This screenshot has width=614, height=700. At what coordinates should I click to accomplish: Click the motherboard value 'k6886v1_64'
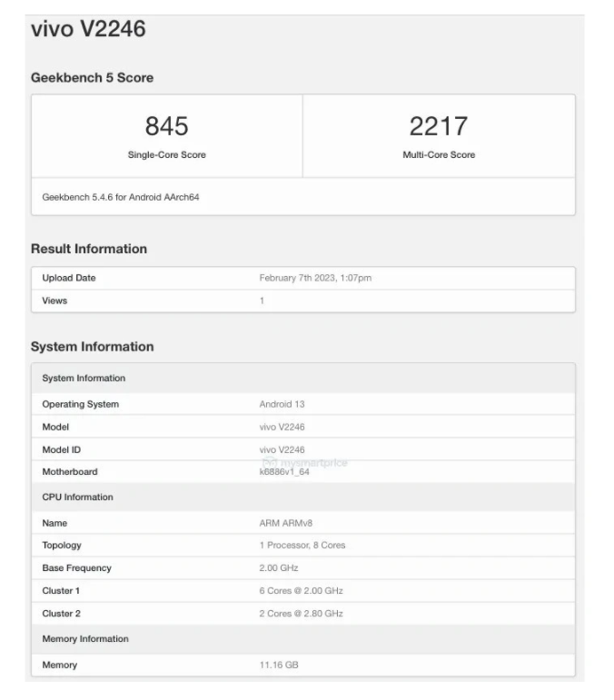coord(284,472)
